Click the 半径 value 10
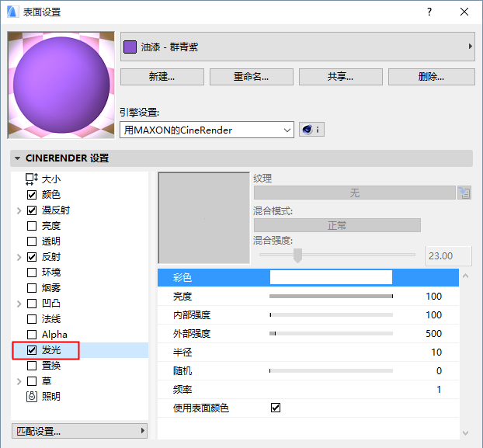This screenshot has height=448, width=483. [x=436, y=352]
